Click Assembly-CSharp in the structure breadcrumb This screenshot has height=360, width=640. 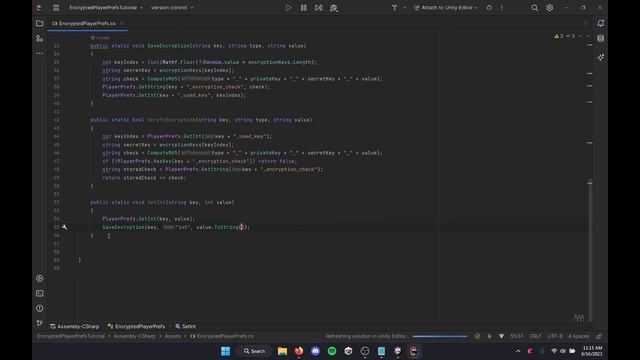coord(75,327)
